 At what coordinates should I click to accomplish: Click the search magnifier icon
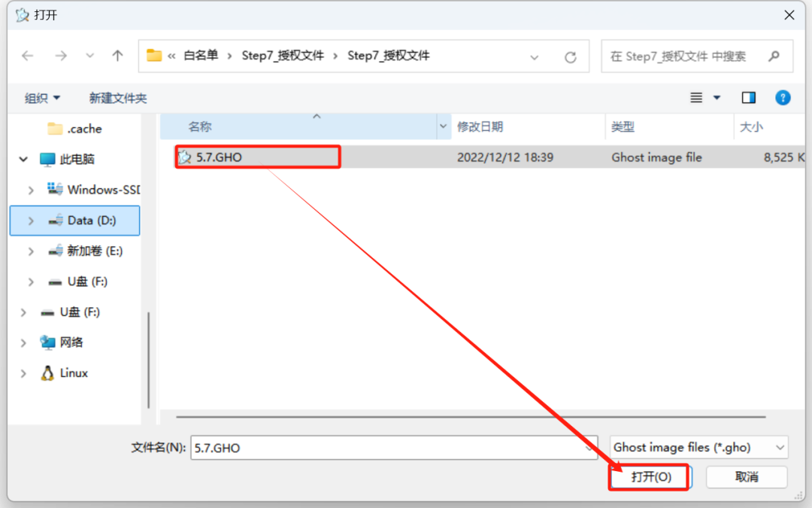click(774, 56)
